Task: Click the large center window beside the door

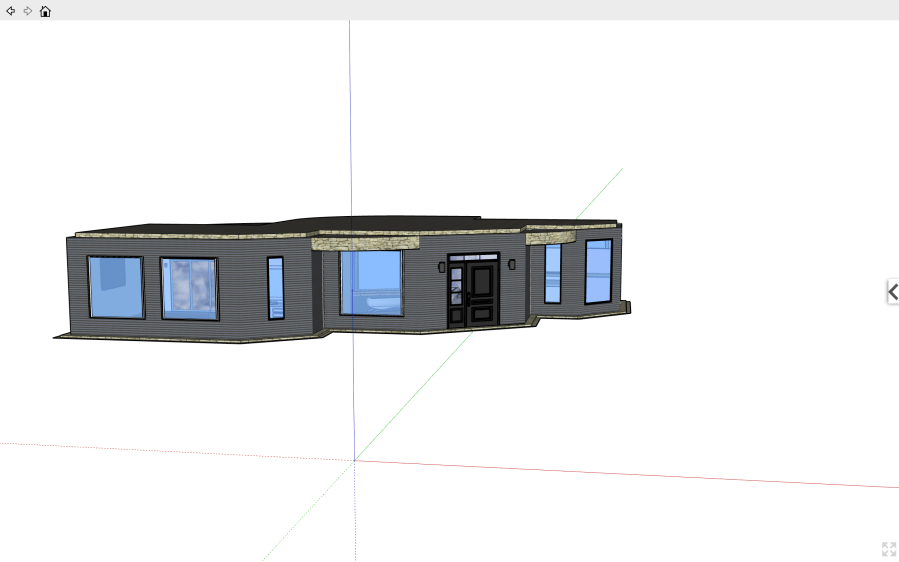Action: pyautogui.click(x=371, y=282)
